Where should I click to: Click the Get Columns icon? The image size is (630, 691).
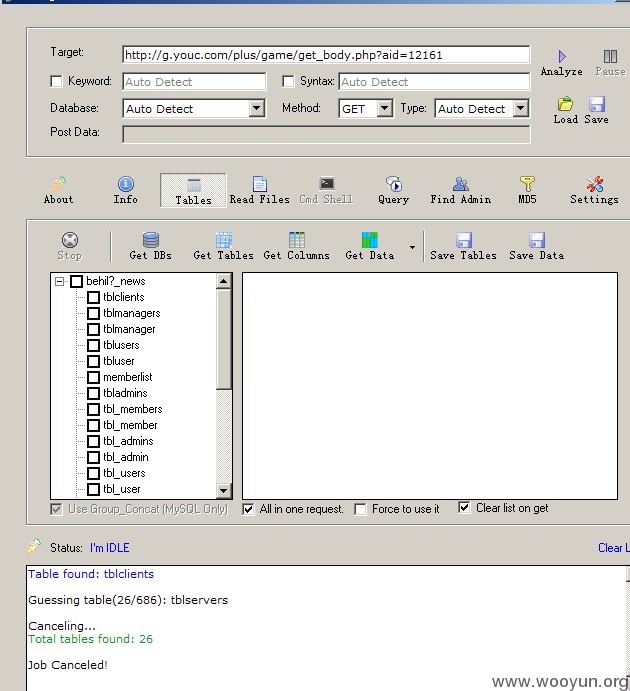pyautogui.click(x=296, y=240)
